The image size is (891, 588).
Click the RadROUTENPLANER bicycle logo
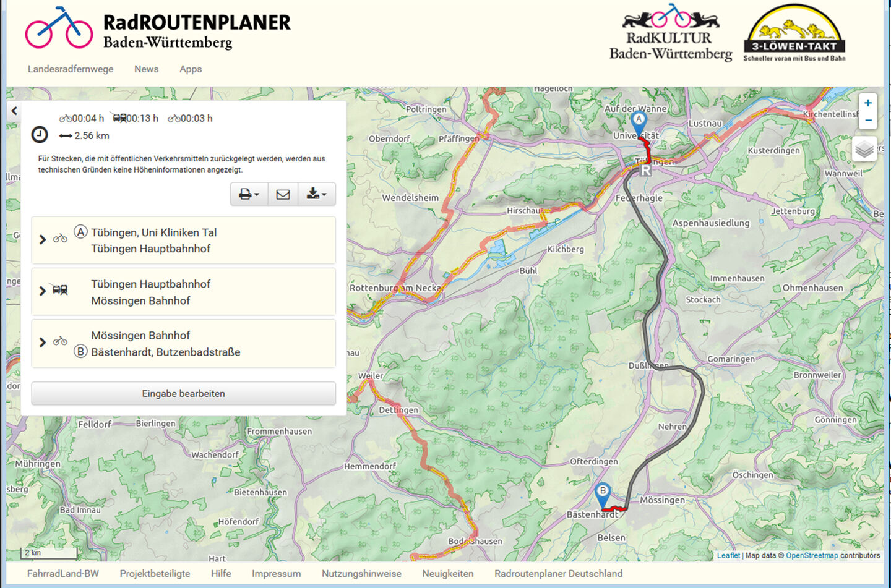(59, 28)
